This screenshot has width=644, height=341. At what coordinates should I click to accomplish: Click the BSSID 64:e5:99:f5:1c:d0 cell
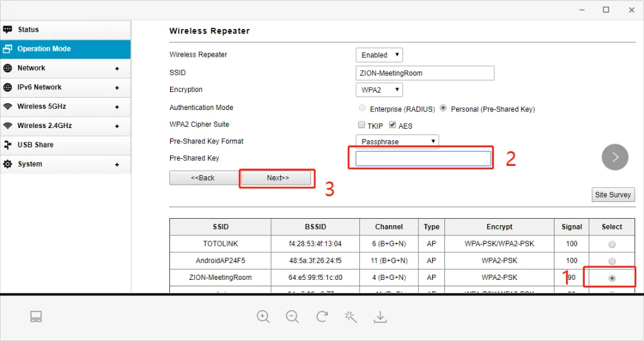315,277
